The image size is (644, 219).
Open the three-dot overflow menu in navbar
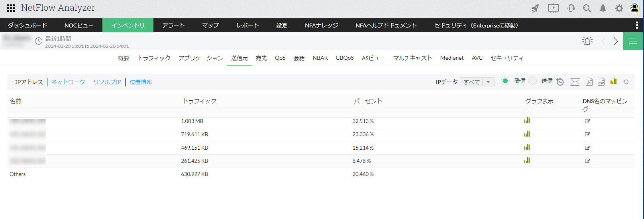637,25
